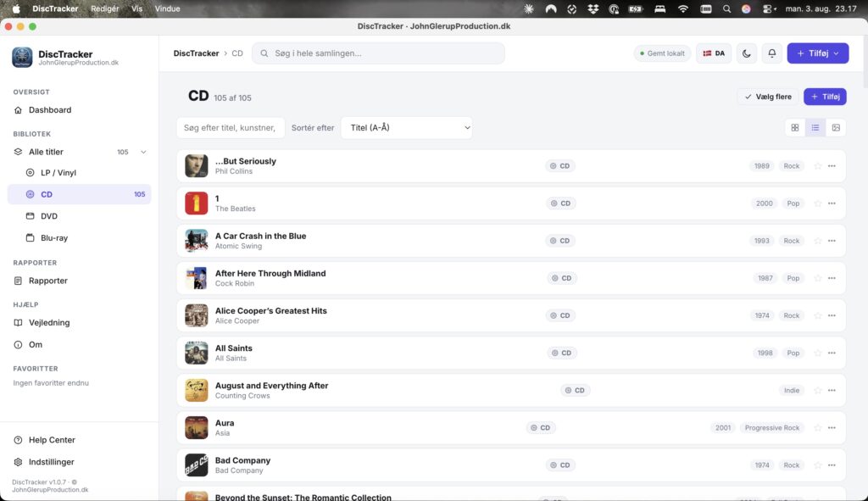Toggle dark mode moon icon

(747, 53)
